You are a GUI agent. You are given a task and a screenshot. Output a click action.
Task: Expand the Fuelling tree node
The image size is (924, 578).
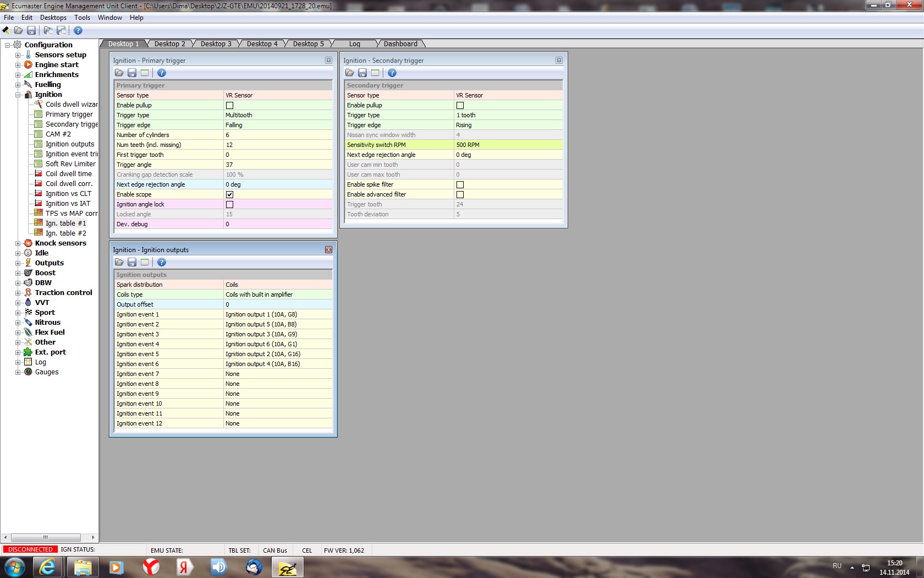point(18,85)
